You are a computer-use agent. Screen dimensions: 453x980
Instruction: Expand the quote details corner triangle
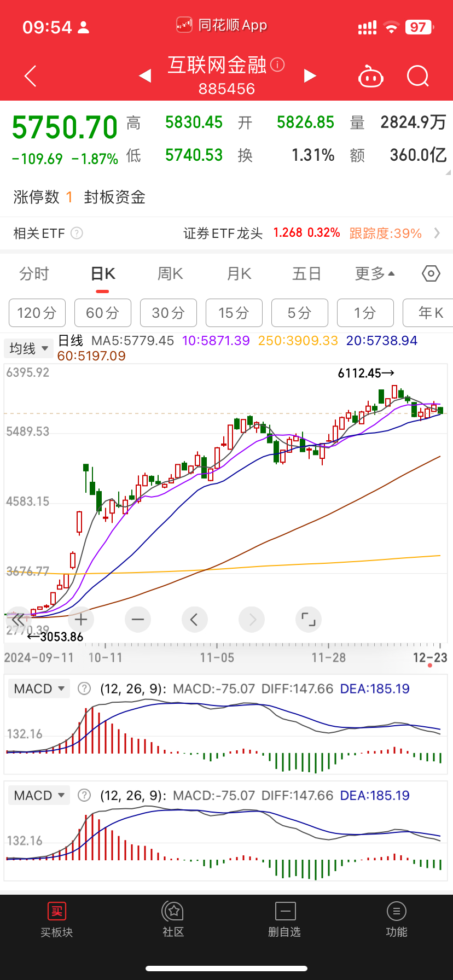(448, 172)
